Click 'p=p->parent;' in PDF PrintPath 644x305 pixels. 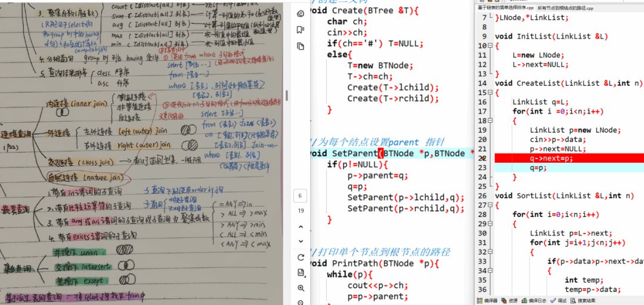coord(377,297)
